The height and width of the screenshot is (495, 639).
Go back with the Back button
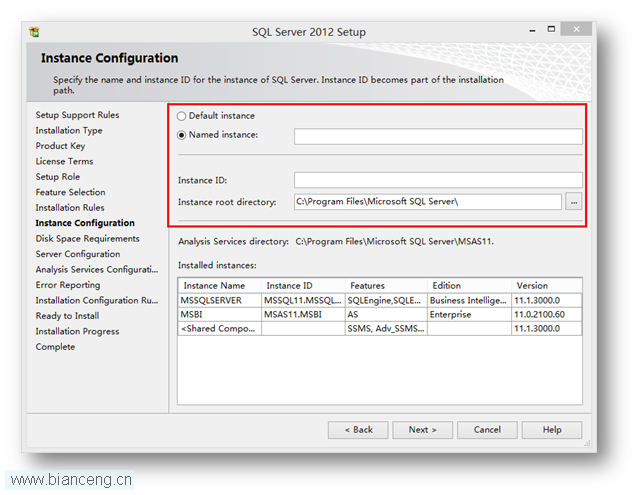358,430
